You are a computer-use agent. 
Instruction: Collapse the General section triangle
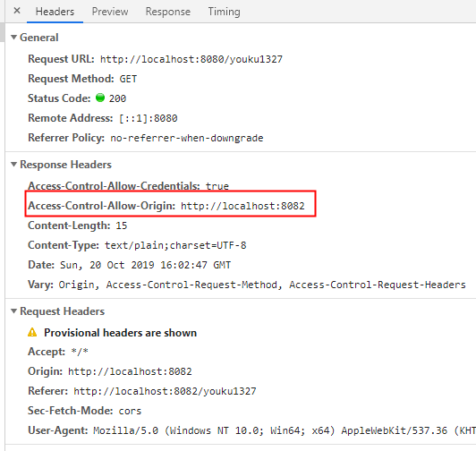click(x=13, y=38)
